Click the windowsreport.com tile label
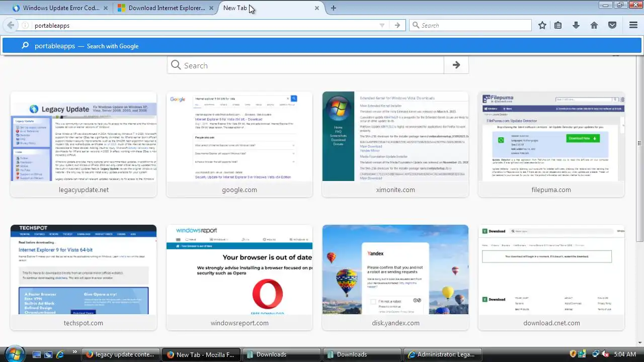The width and height of the screenshot is (644, 362). click(239, 323)
